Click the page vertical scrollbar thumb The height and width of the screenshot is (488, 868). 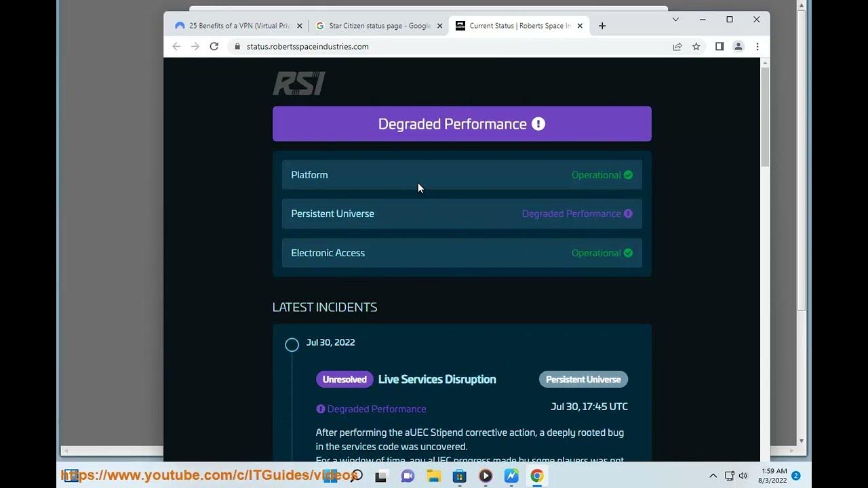(765, 117)
